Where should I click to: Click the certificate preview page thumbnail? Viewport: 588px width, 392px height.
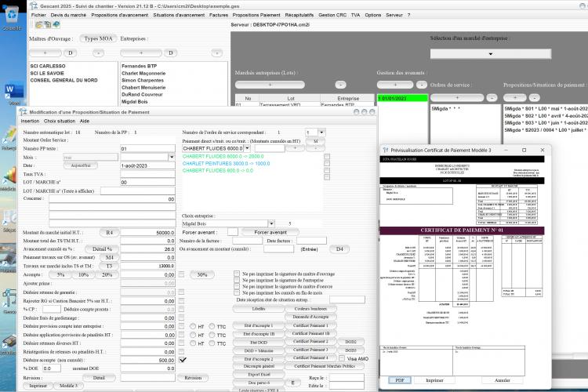click(462, 264)
